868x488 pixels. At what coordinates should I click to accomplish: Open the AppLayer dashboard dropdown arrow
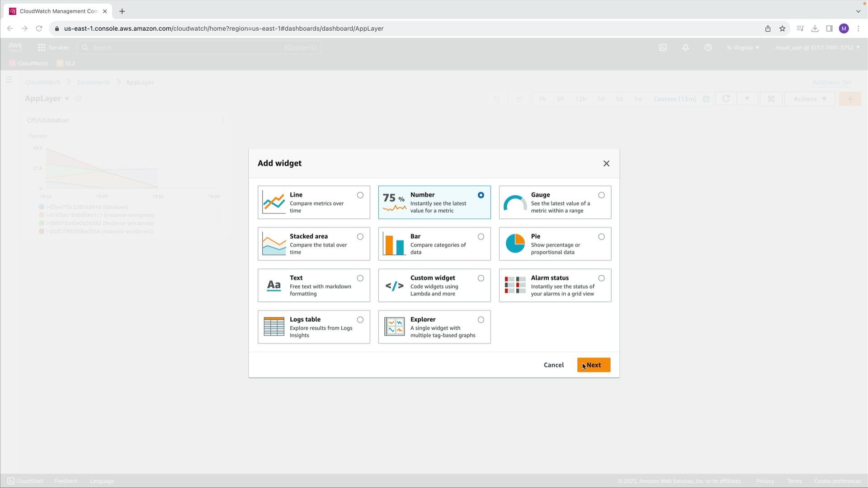(67, 99)
